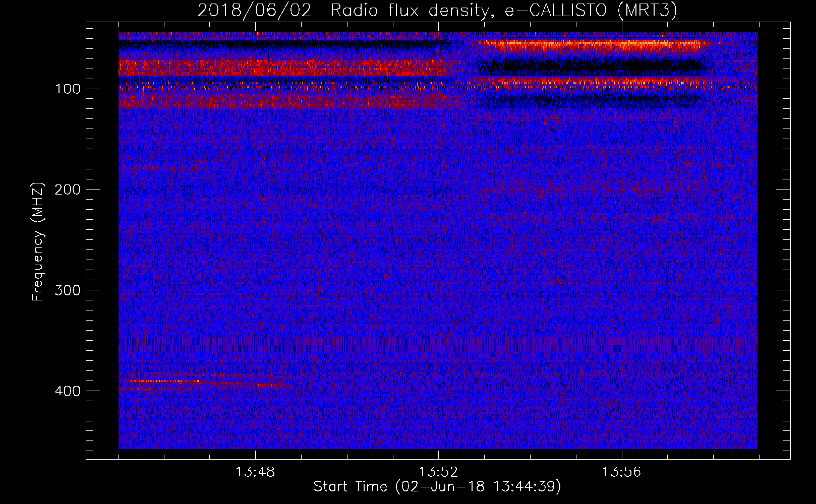Click the "Frequency (MHZ)" axis label
This screenshot has width=816, height=504.
38,241
